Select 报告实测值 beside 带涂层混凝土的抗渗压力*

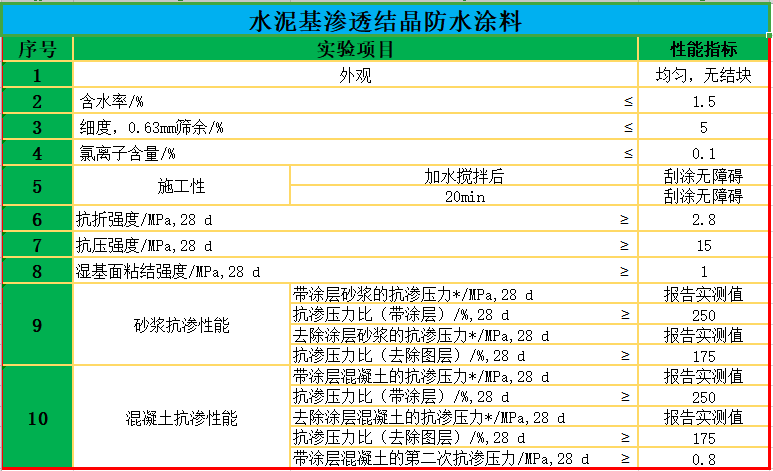pos(703,376)
